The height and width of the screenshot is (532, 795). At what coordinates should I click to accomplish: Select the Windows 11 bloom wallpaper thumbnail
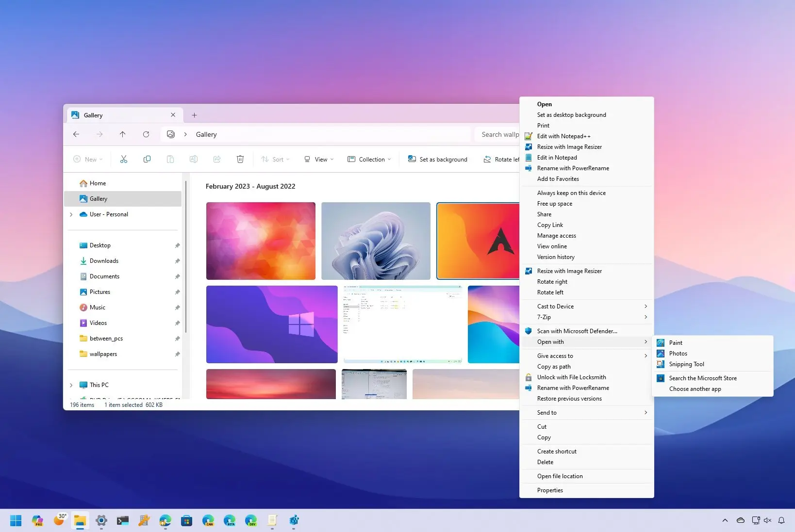point(376,241)
